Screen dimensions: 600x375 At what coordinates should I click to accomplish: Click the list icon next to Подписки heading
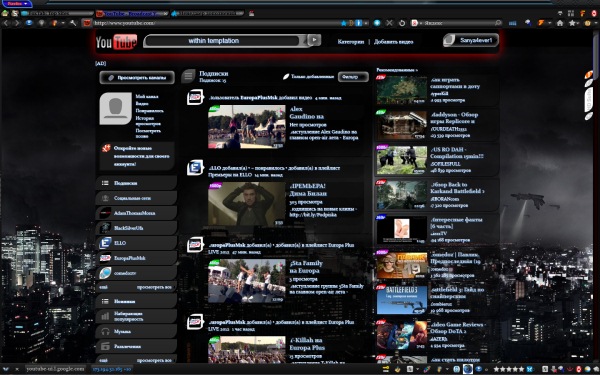188,76
